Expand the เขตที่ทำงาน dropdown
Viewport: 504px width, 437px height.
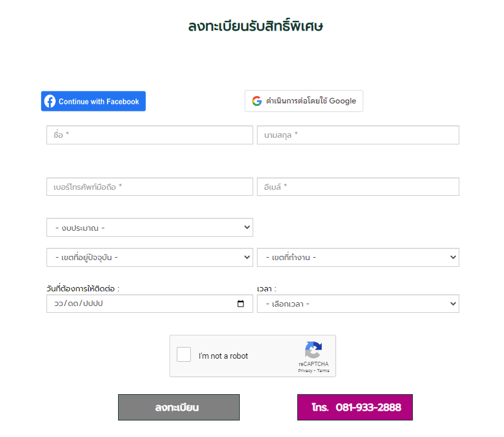tap(358, 257)
